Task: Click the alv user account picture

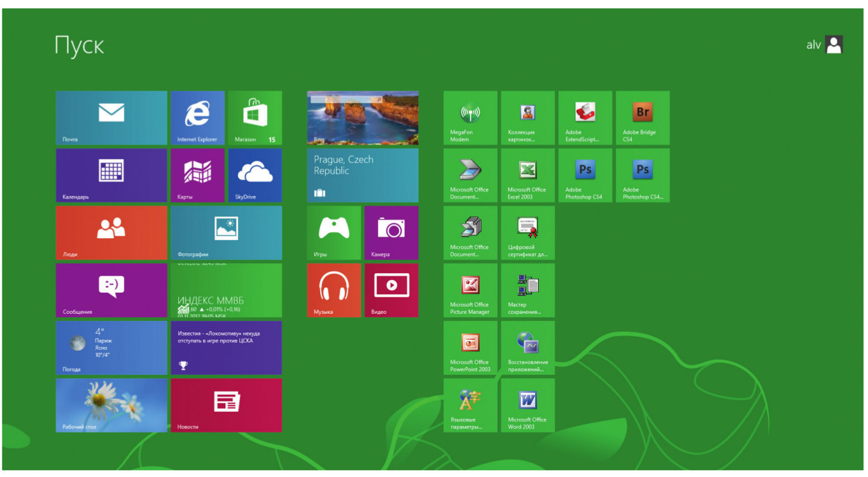Action: 834,45
